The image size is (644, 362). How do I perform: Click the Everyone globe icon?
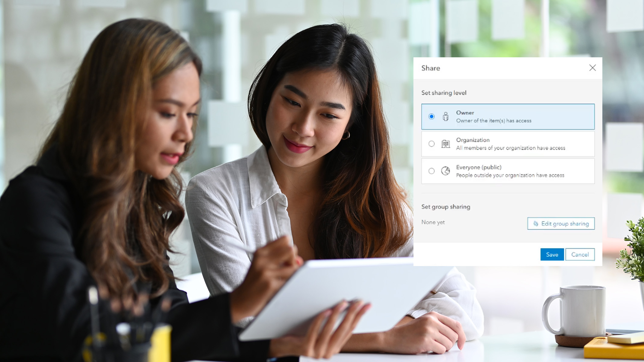[x=445, y=171]
